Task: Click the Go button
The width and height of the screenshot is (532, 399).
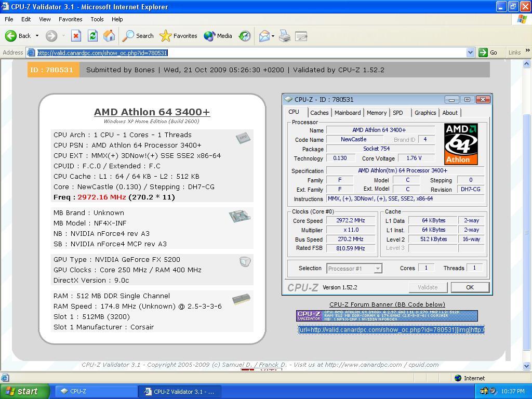Action: pyautogui.click(x=488, y=52)
